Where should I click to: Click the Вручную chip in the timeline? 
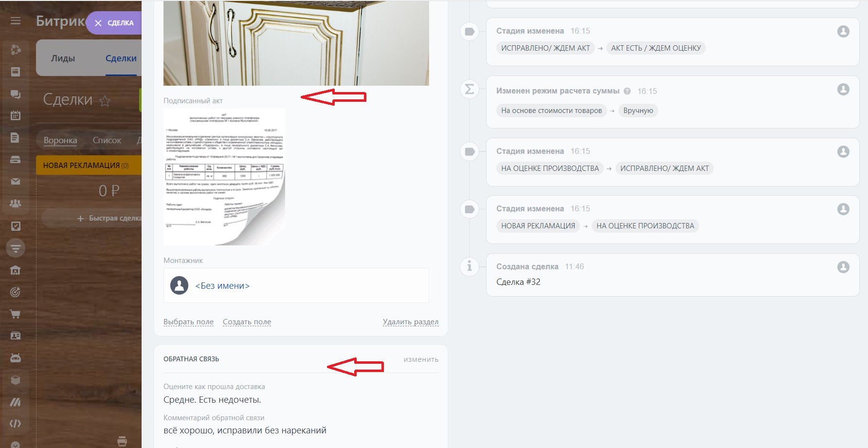point(638,111)
